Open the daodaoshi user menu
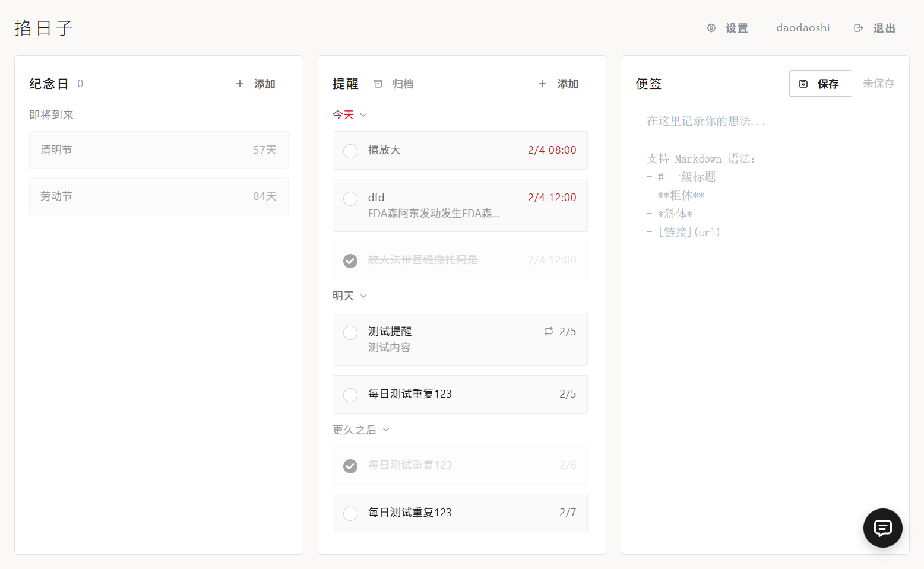This screenshot has height=569, width=924. click(803, 28)
